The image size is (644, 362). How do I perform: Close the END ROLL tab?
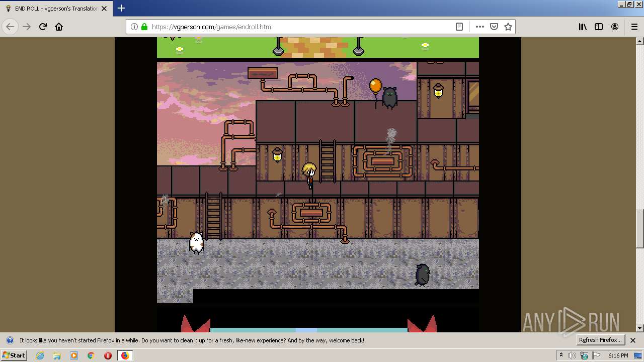click(x=105, y=9)
